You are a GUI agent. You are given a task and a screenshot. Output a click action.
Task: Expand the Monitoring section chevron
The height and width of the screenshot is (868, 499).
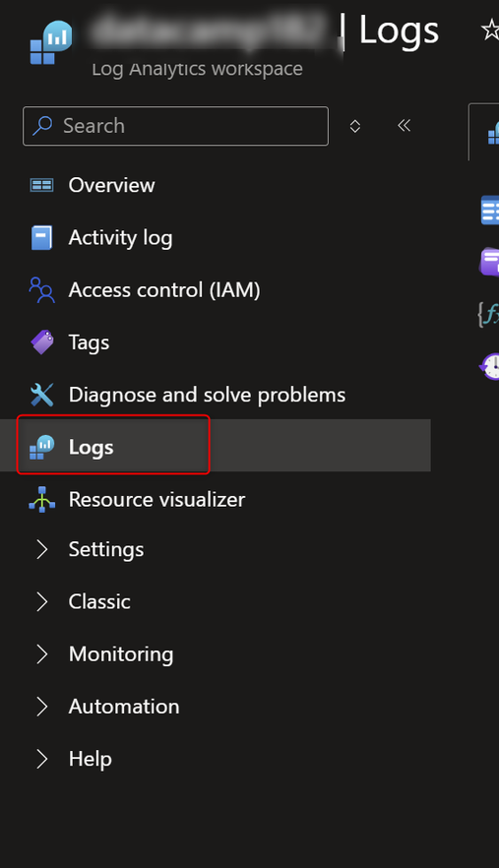point(41,654)
